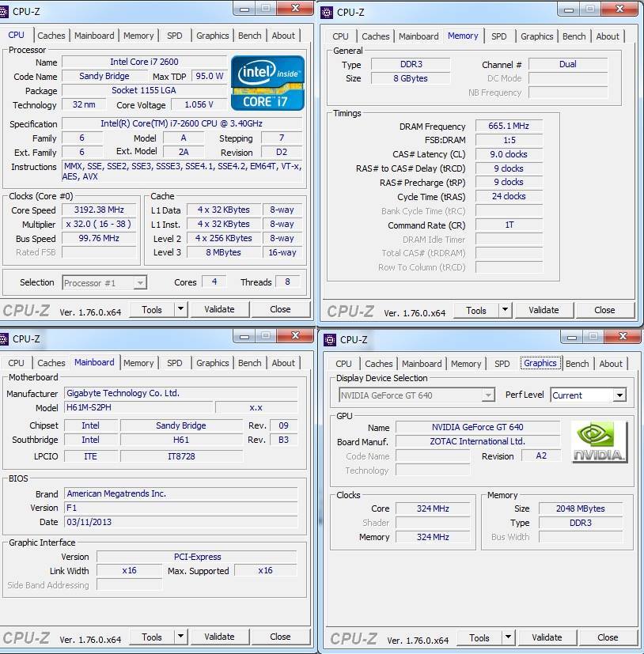
Task: Click manufacturer Gigabyte Technology Co. Ltd. field
Action: [x=180, y=393]
